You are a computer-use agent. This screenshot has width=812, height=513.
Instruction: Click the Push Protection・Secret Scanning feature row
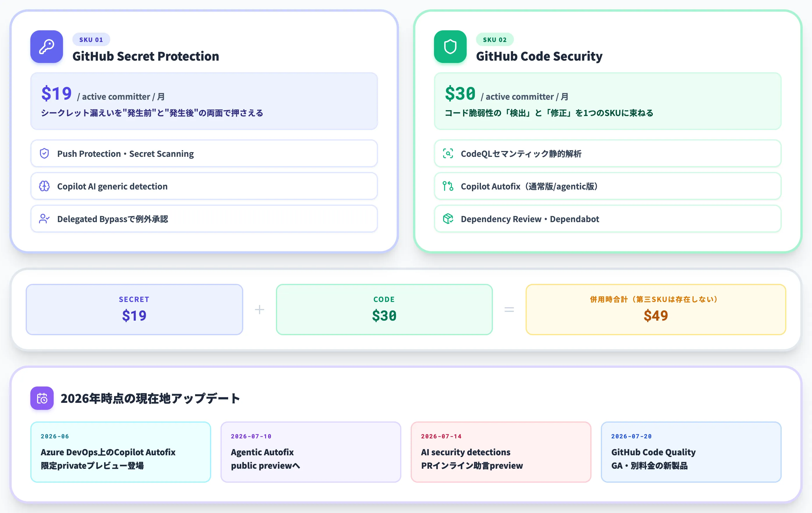pyautogui.click(x=204, y=154)
